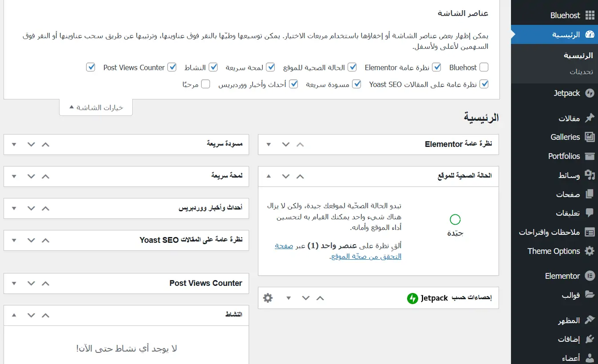This screenshot has width=598, height=364.
Task: Open the مقالات posts menu
Action: click(x=569, y=119)
